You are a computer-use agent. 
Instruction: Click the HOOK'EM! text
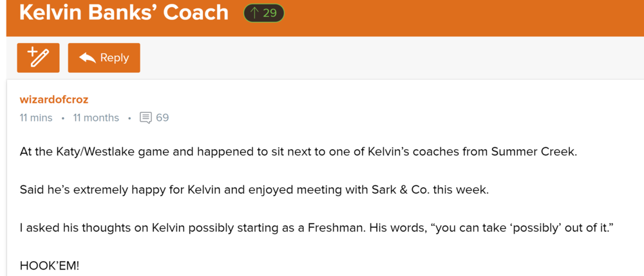(50, 265)
